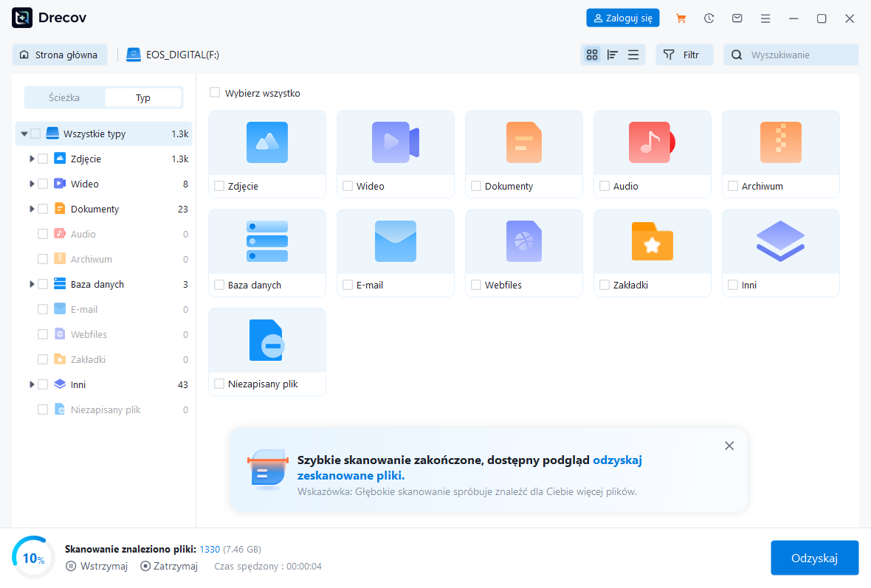Open the mail feedback icon
Screen dimensions: 871x588
click(x=737, y=18)
